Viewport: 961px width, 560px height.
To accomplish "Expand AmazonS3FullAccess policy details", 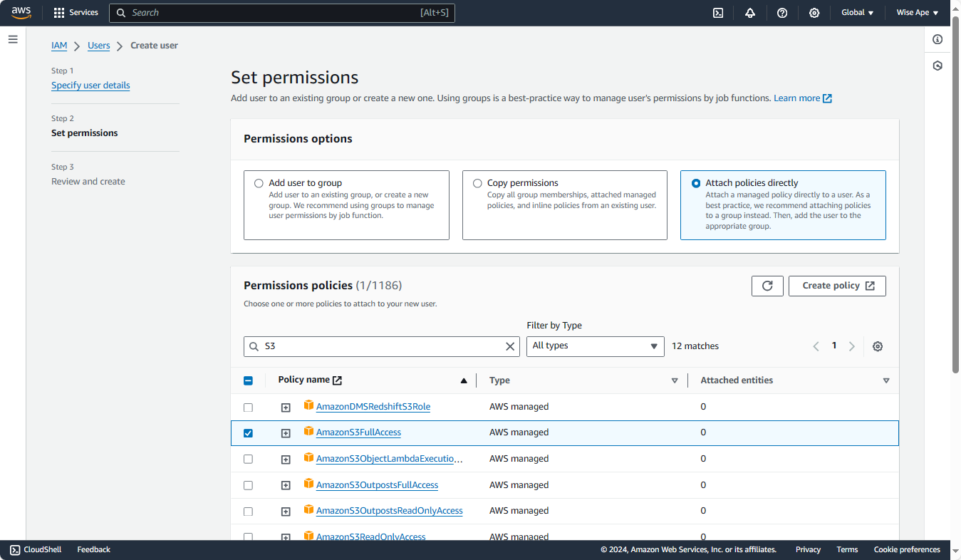I will coord(286,433).
